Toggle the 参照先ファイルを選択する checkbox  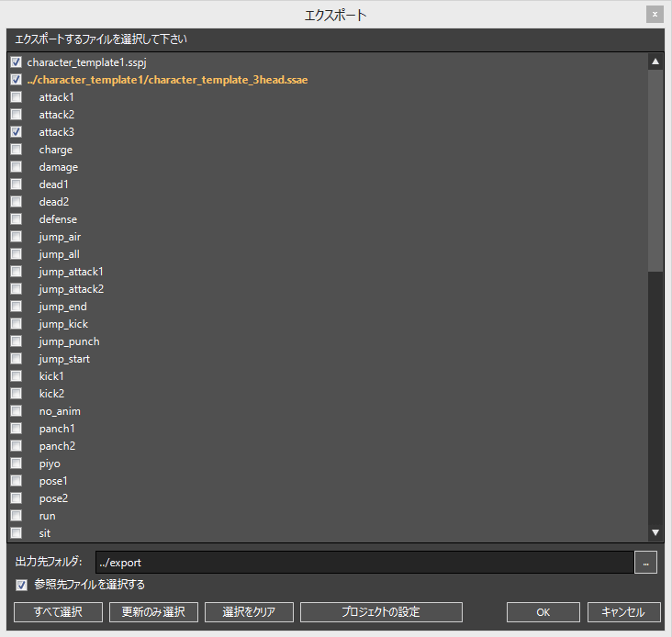(21, 585)
